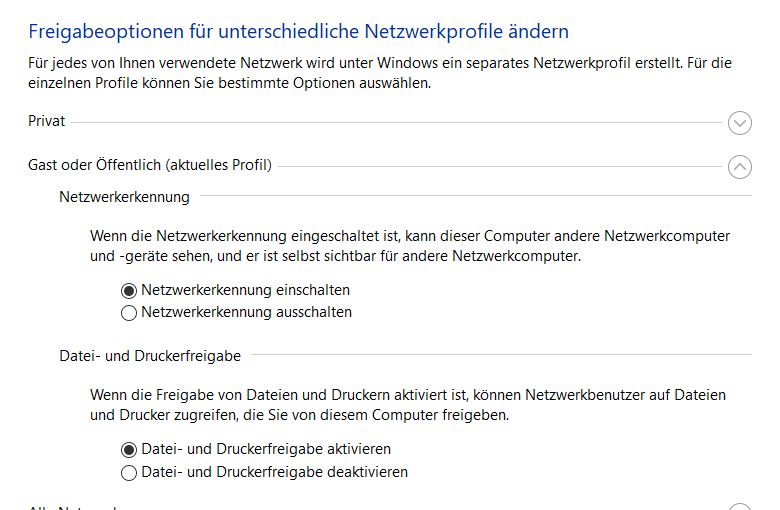Expand the Alle Netzwerke chevron at the bottom

pyautogui.click(x=740, y=507)
